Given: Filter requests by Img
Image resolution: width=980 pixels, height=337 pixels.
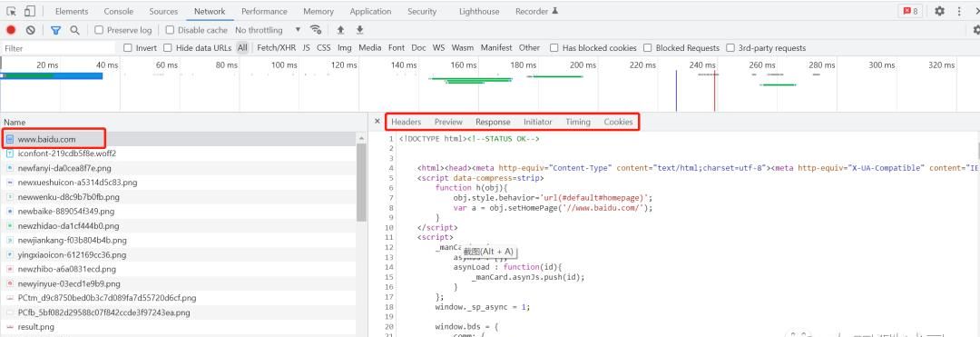Looking at the screenshot, I should click(x=345, y=48).
